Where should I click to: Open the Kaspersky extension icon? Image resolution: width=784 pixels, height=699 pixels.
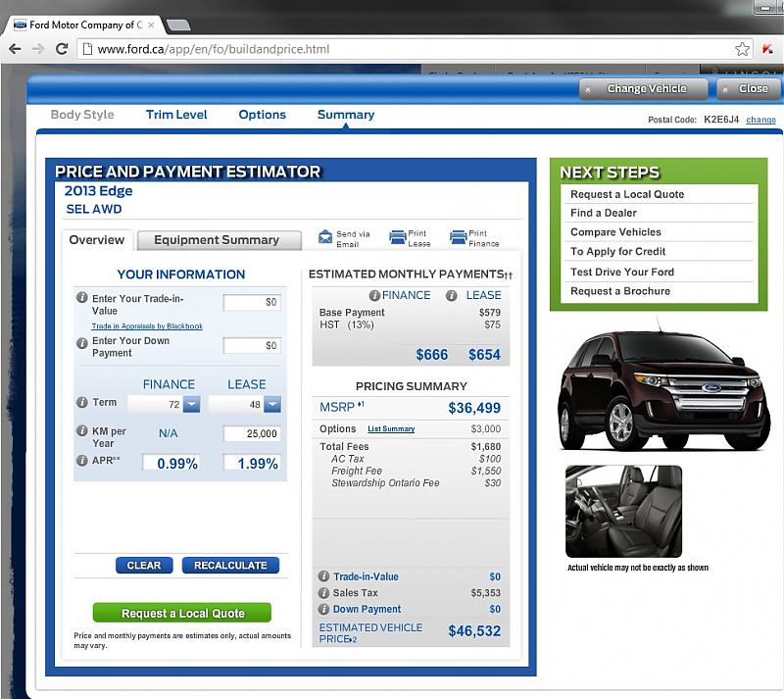click(767, 49)
